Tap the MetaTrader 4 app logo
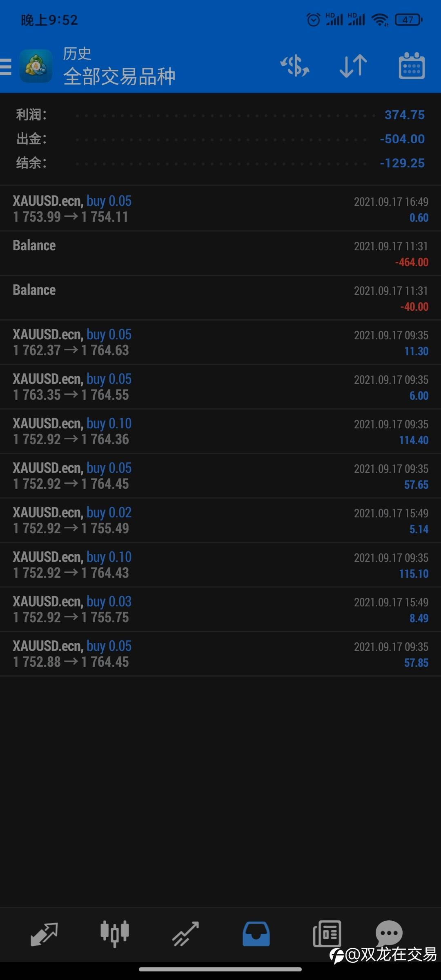This screenshot has height=980, width=441. [x=36, y=66]
